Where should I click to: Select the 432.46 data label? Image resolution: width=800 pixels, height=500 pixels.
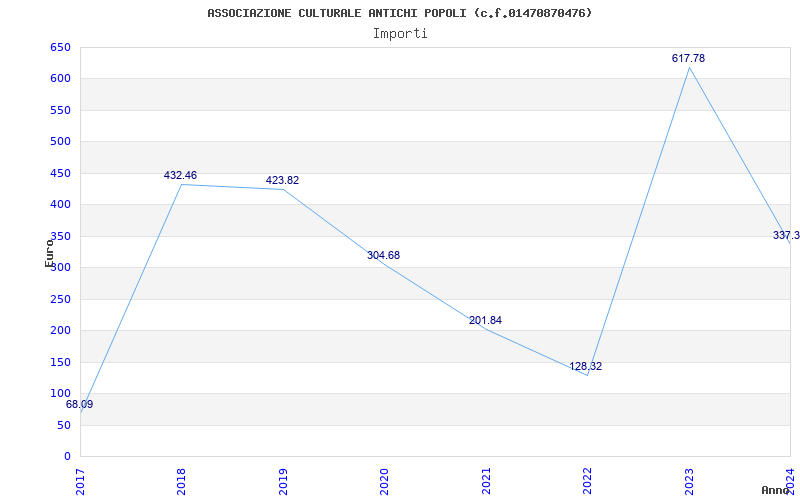pyautogui.click(x=180, y=176)
